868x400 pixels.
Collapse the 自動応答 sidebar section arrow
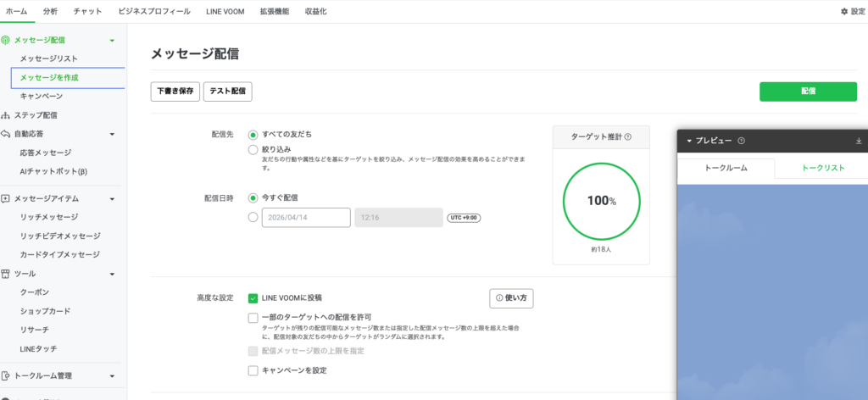coord(113,135)
